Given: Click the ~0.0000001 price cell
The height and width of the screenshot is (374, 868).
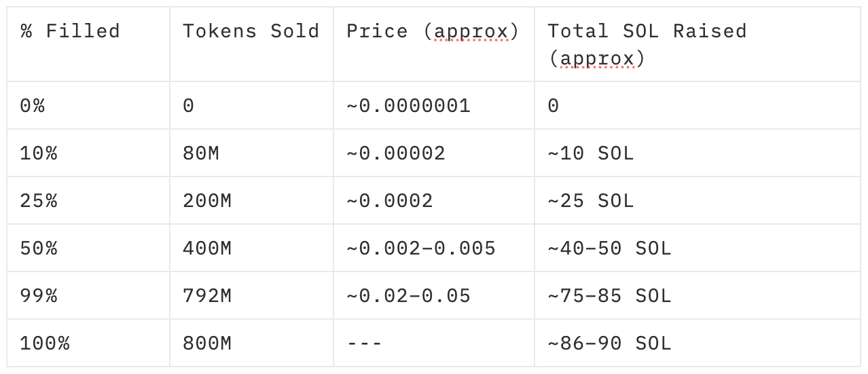Looking at the screenshot, I should (408, 106).
